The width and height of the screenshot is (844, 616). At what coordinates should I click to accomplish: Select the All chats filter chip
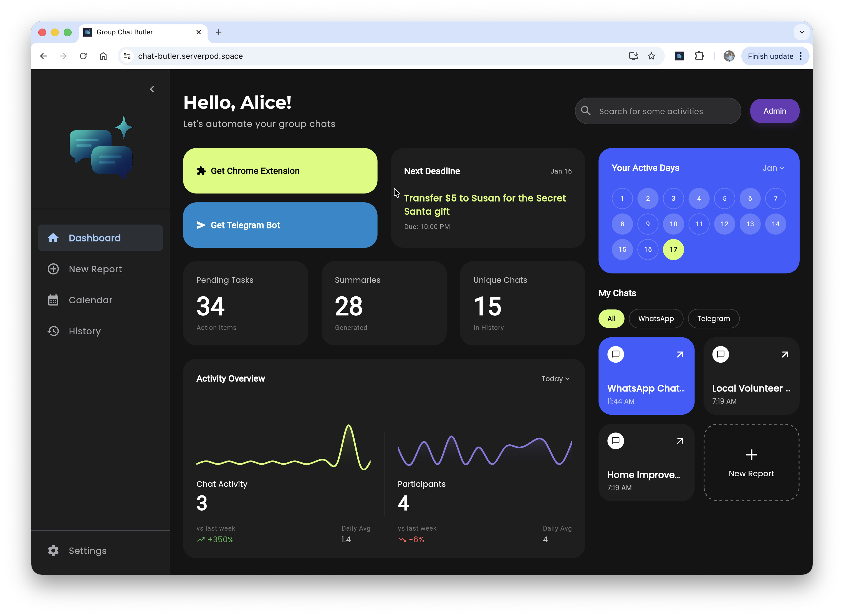click(611, 319)
